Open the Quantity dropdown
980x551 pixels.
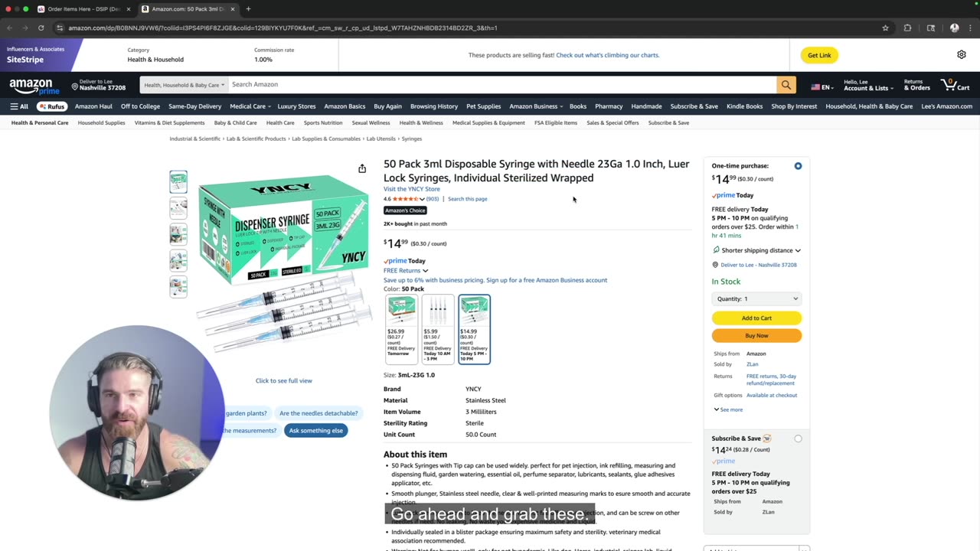pyautogui.click(x=756, y=298)
